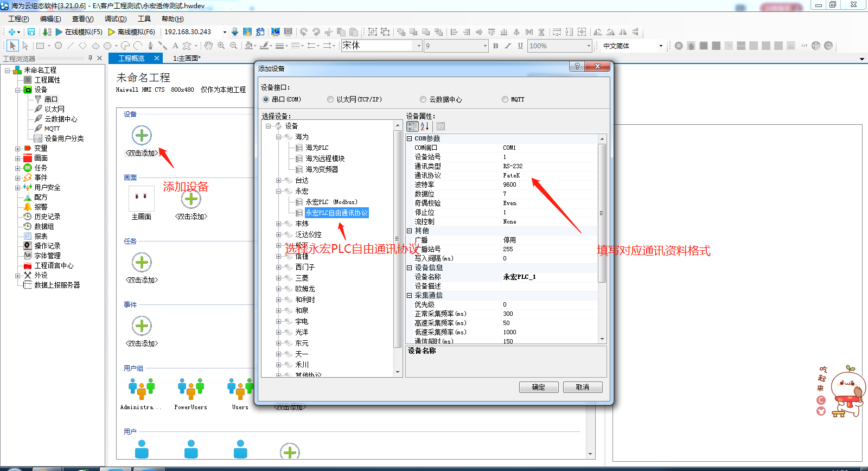This screenshot has width=868, height=471.
Task: Click the 通讯协议 value FateK
Action: [549, 175]
